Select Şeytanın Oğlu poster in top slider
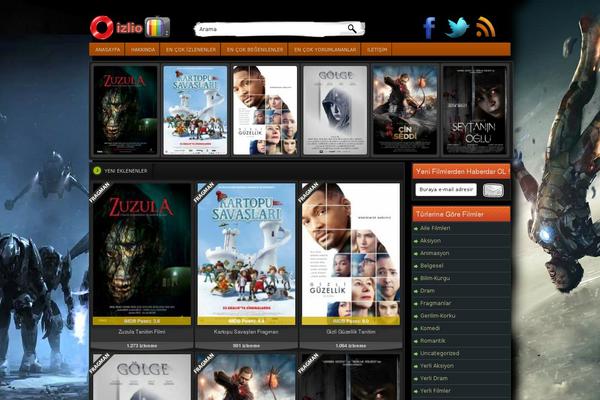Image resolution: width=600 pixels, height=400 pixels. point(474,110)
